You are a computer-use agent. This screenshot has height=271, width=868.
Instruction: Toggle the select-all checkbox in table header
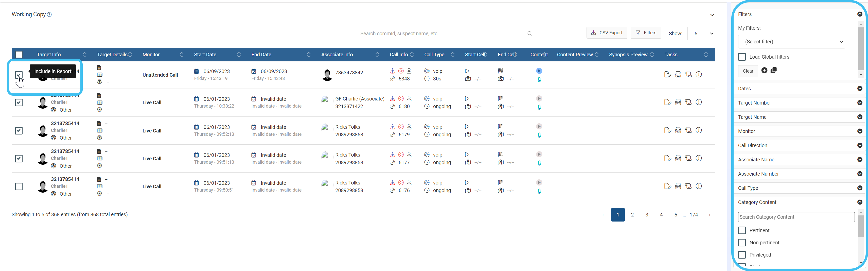pyautogui.click(x=19, y=55)
